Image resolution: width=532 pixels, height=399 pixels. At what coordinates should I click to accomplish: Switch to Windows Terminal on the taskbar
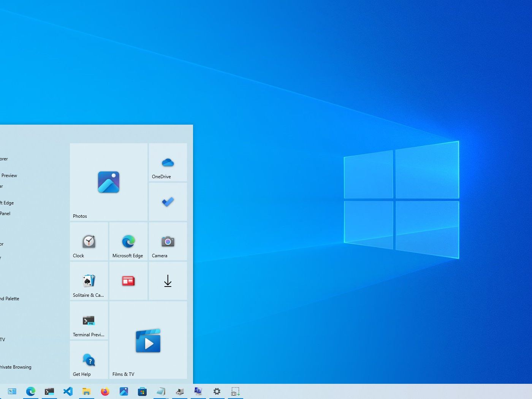click(x=49, y=391)
